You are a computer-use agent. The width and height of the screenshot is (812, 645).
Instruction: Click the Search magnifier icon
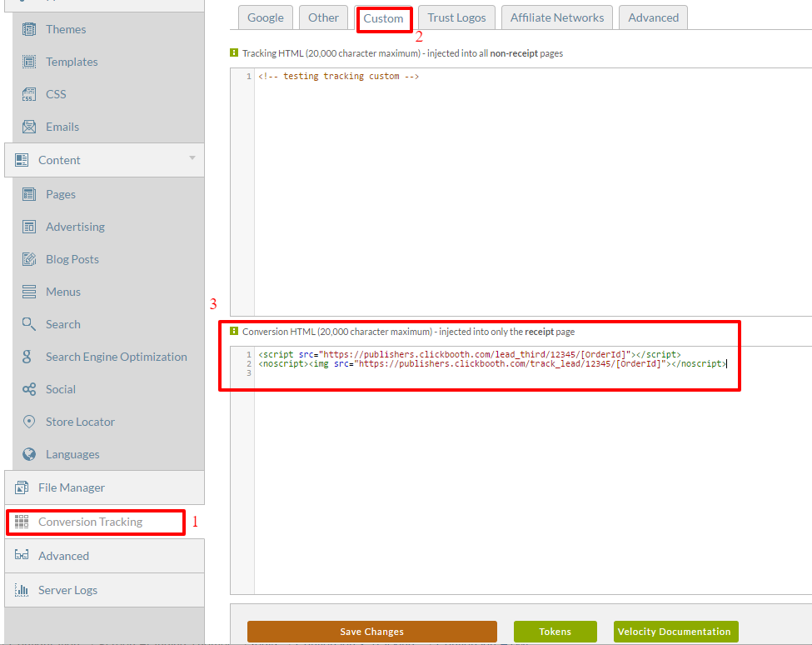pos(29,324)
